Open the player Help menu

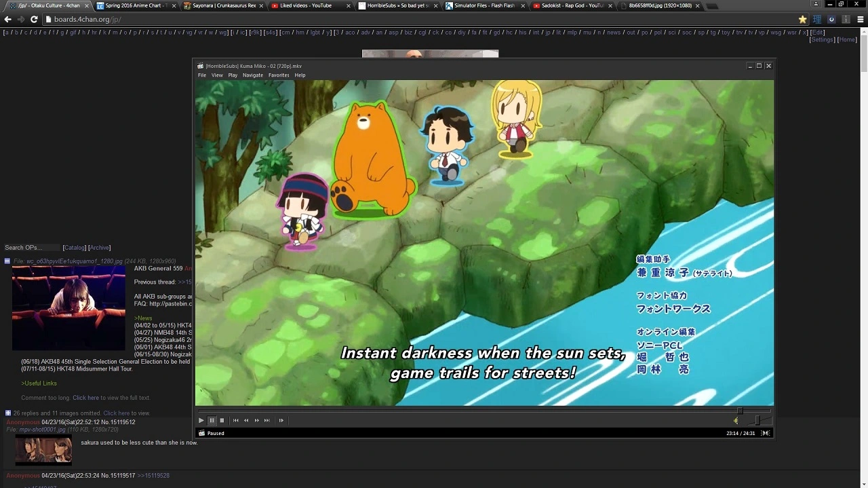point(300,75)
